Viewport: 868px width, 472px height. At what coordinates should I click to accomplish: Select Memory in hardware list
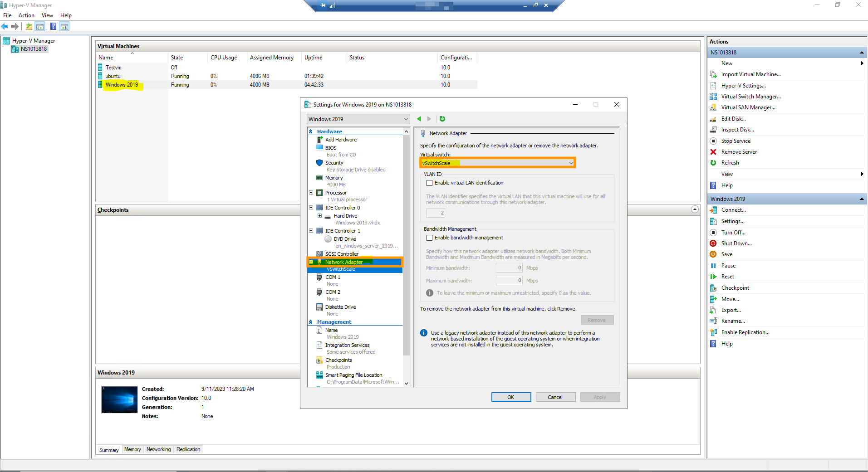coord(334,178)
